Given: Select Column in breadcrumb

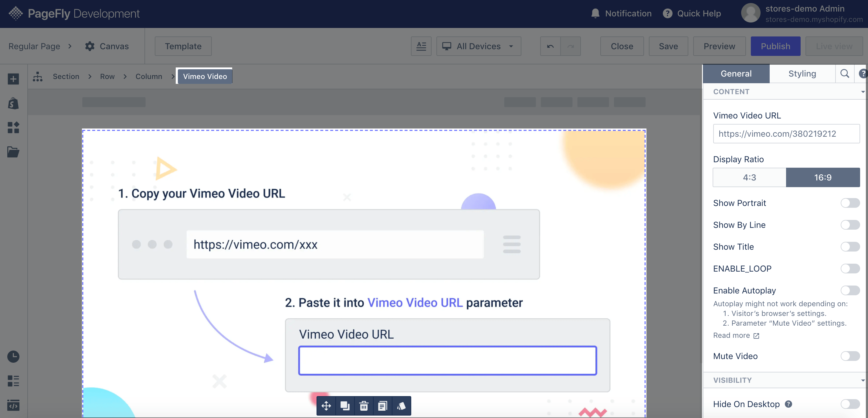Looking at the screenshot, I should (149, 77).
